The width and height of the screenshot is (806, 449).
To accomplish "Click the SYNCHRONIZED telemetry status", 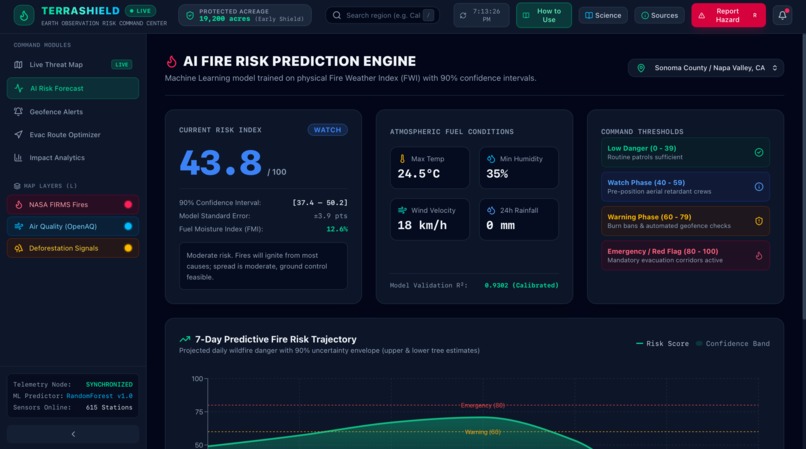I will 109,385.
